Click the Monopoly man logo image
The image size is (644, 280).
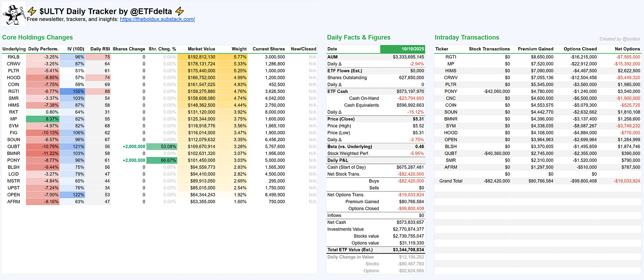(14, 14)
